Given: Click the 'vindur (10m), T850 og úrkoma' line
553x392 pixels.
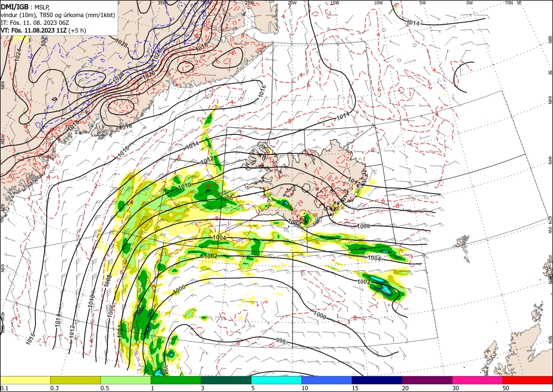Looking at the screenshot, I should [58, 15].
